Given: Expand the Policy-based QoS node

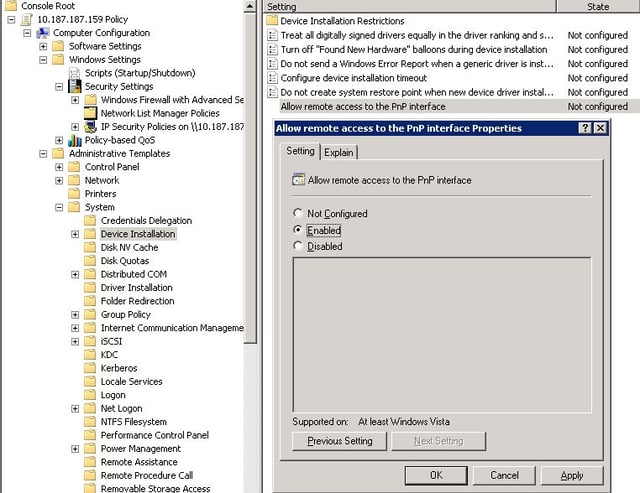Looking at the screenshot, I should 59,140.
